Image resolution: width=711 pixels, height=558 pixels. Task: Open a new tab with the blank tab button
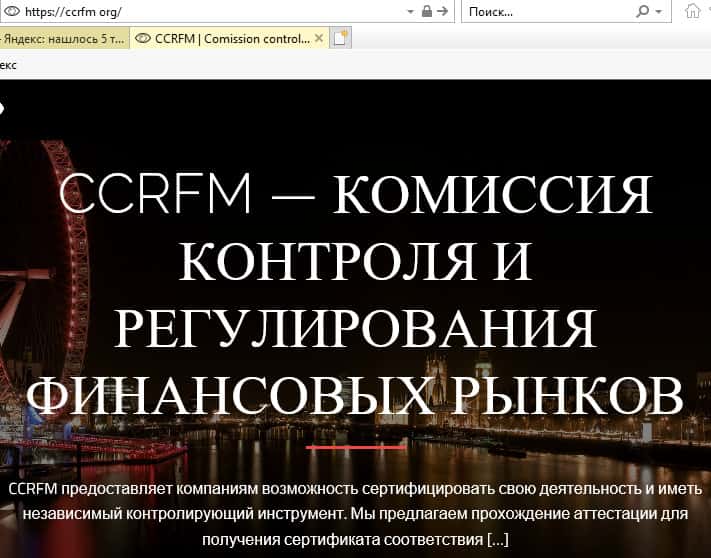[x=340, y=39]
